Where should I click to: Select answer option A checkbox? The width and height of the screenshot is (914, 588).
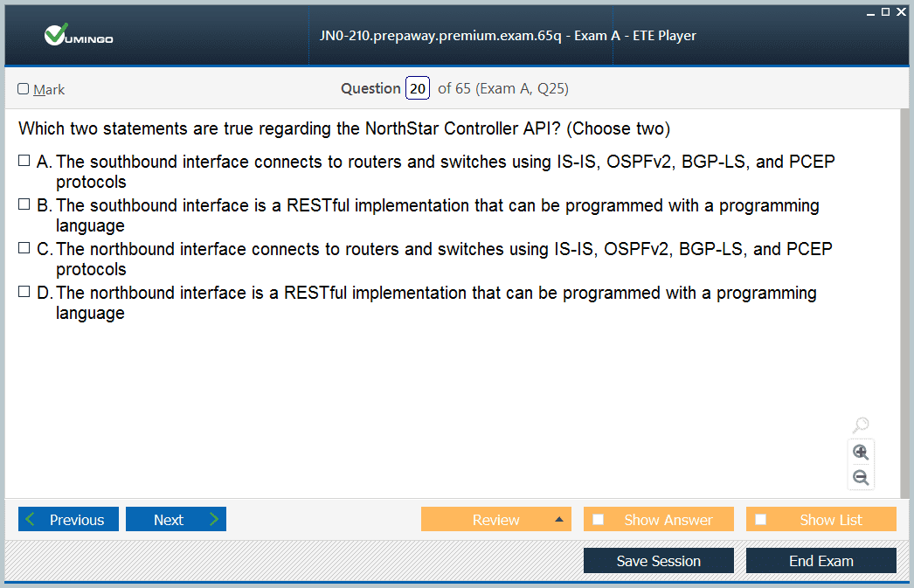[x=24, y=160]
